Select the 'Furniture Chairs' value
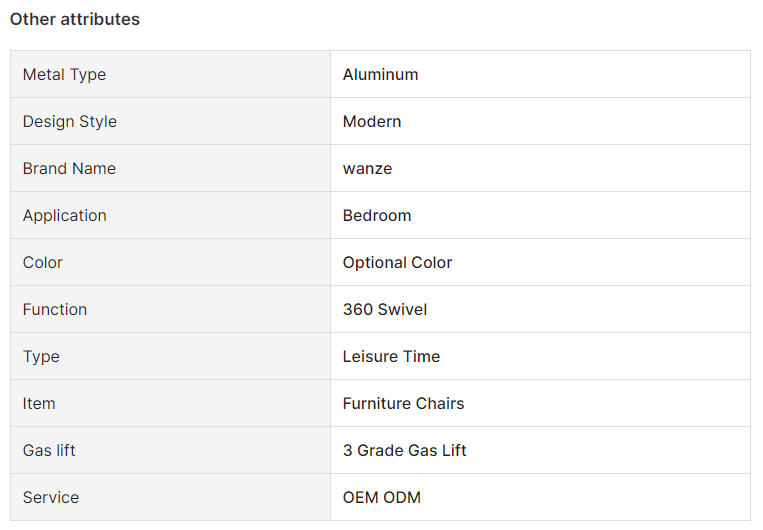This screenshot has height=530, width=763. coord(403,404)
